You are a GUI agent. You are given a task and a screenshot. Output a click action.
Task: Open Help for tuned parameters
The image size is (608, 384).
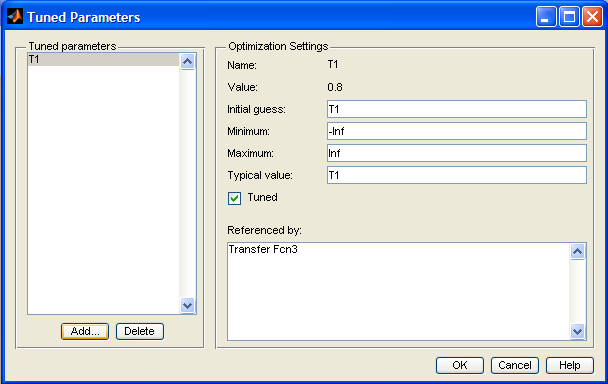tap(570, 365)
